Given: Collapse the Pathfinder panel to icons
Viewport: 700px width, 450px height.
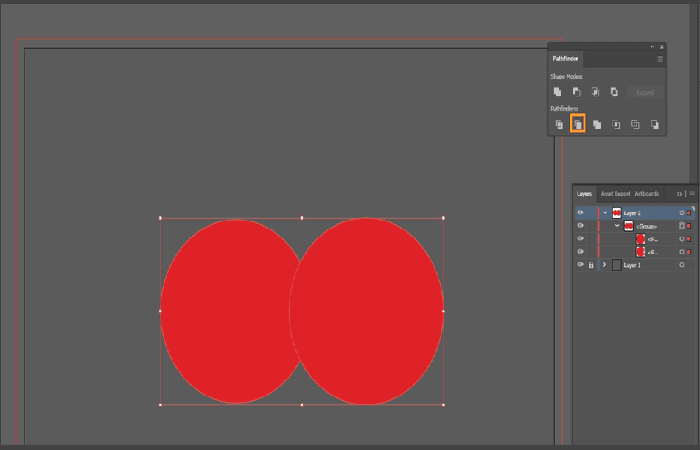Looking at the screenshot, I should tap(652, 46).
